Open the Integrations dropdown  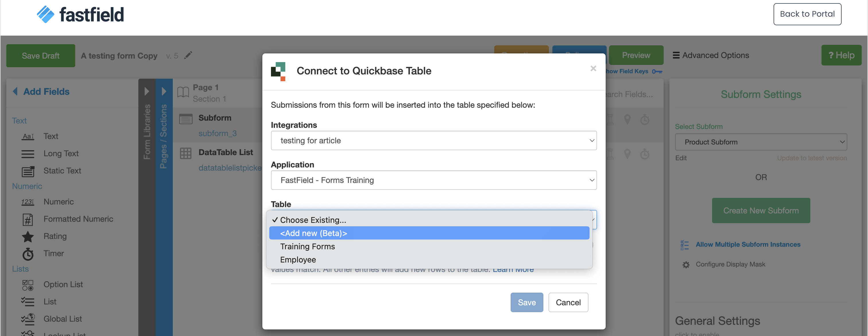click(433, 140)
